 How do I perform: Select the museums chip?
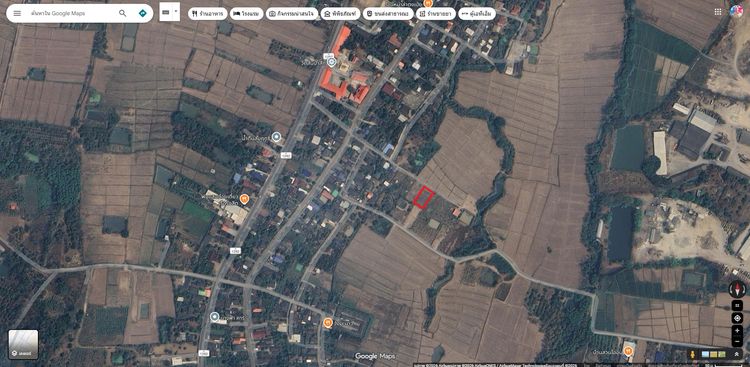click(341, 14)
